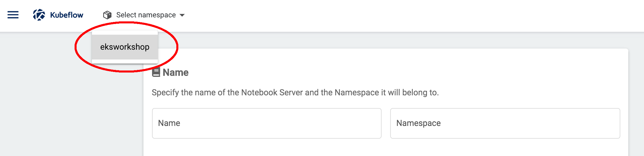Click the book icon beside Name heading
This screenshot has height=156, width=644.
pyautogui.click(x=156, y=72)
